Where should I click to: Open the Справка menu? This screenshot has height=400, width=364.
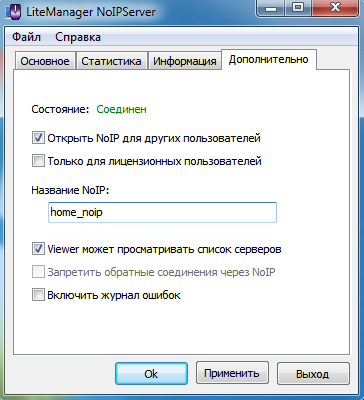click(78, 37)
